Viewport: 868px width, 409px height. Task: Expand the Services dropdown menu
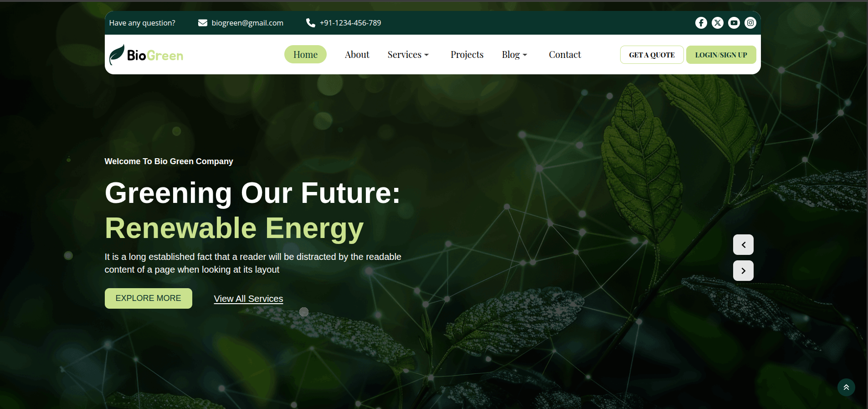click(408, 55)
